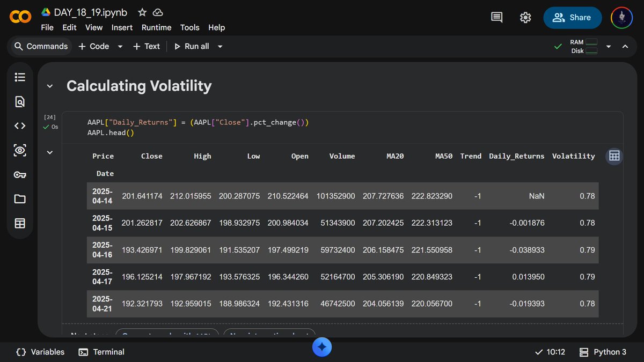The height and width of the screenshot is (362, 644).
Task: Click the date 2025-04-16 row label
Action: point(102,250)
